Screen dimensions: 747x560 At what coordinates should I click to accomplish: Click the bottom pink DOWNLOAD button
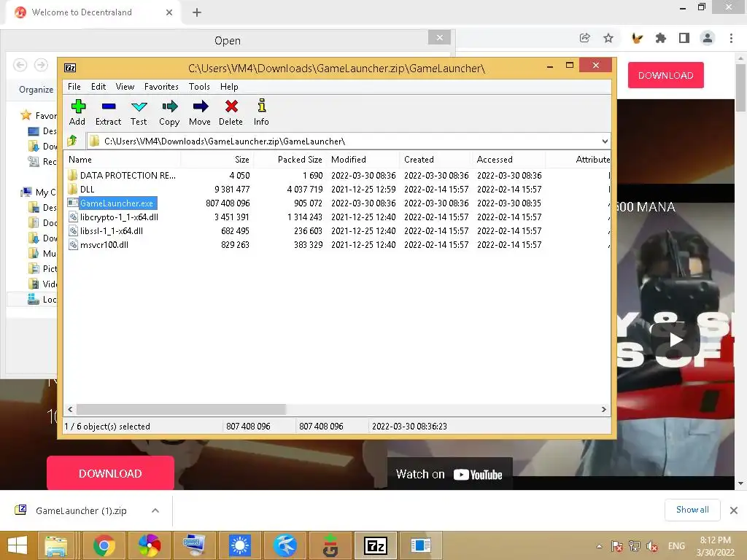(x=111, y=473)
